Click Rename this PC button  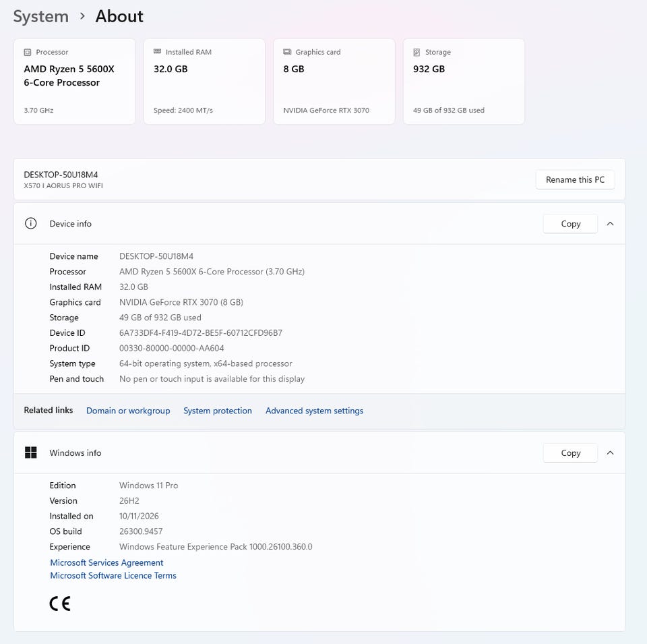click(x=575, y=179)
